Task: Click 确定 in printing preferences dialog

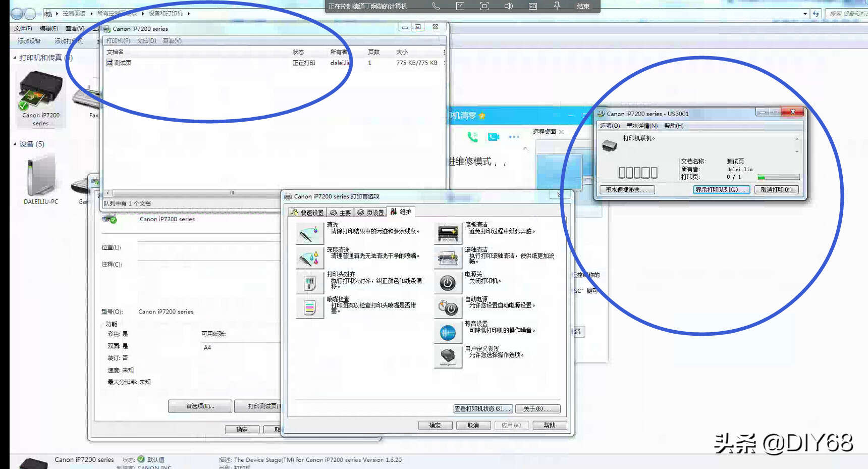Action: [x=435, y=426]
